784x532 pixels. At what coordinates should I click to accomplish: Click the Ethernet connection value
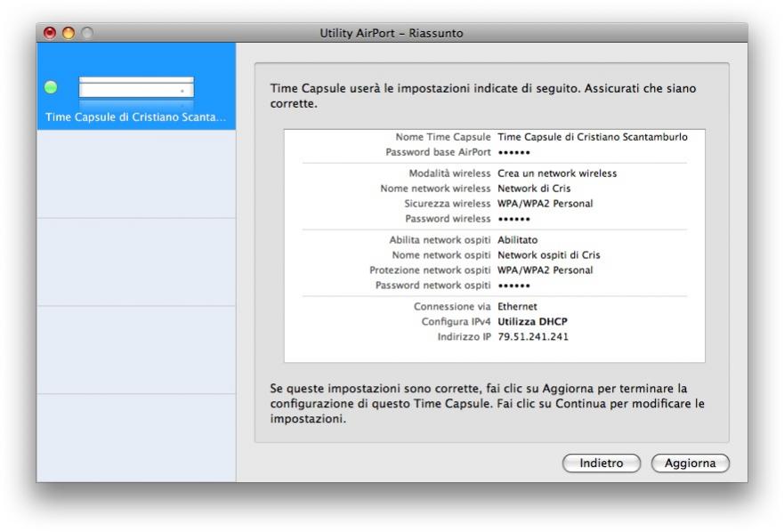click(517, 307)
